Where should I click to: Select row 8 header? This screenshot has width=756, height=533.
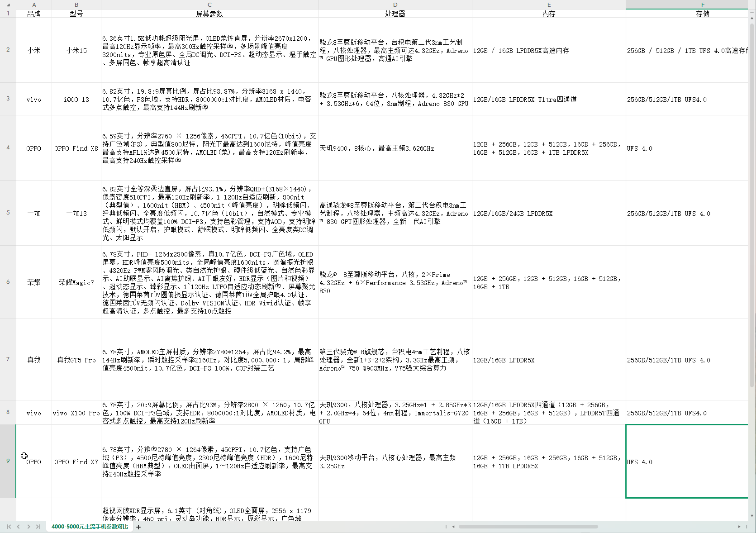pos(8,413)
